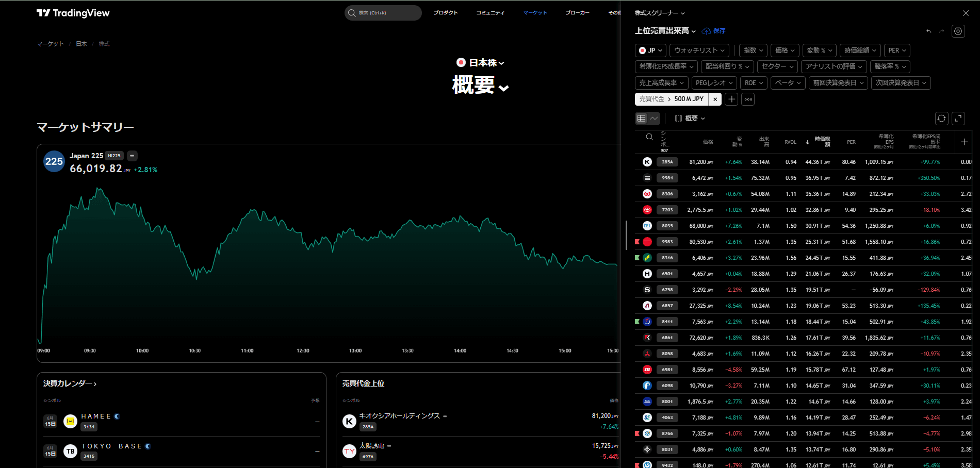
Task: Open the 指数 filter dropdown
Action: coord(753,51)
